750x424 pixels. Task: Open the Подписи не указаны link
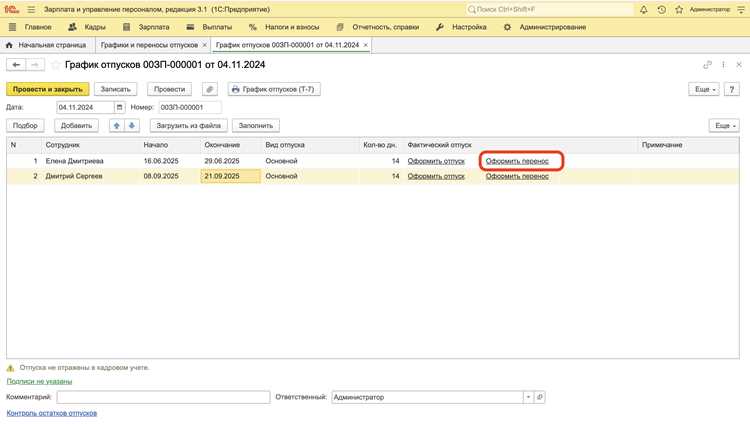[39, 381]
